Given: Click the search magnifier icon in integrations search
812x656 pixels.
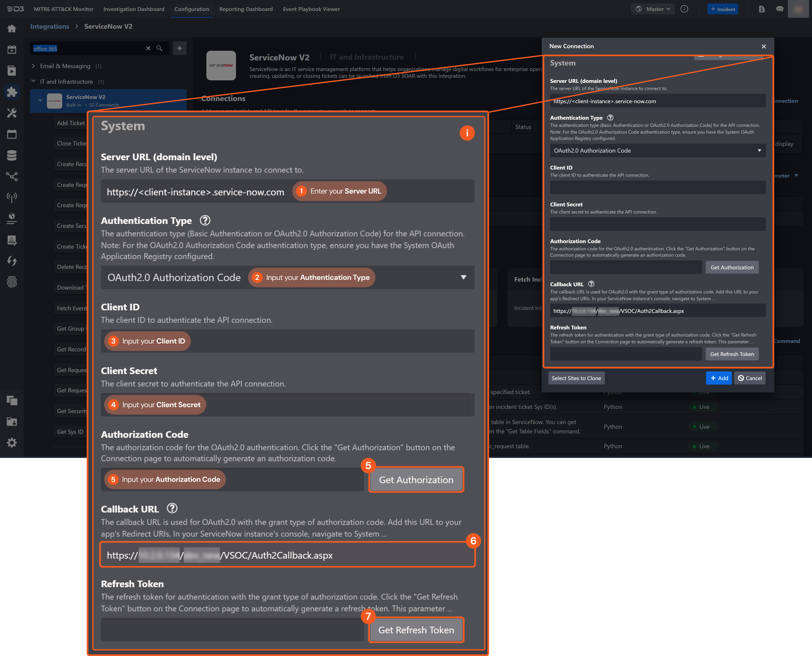Looking at the screenshot, I should coord(159,48).
